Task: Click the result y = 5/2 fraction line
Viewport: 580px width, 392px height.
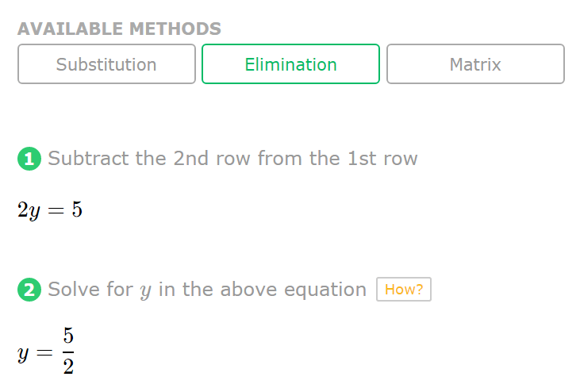Action: tap(68, 352)
